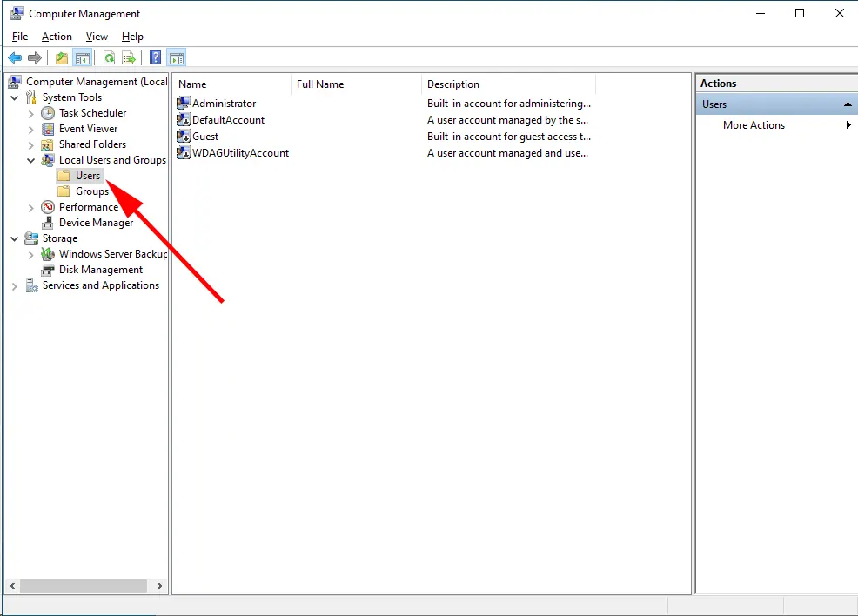Expand the Event Viewer node
The width and height of the screenshot is (858, 616).
click(x=31, y=130)
